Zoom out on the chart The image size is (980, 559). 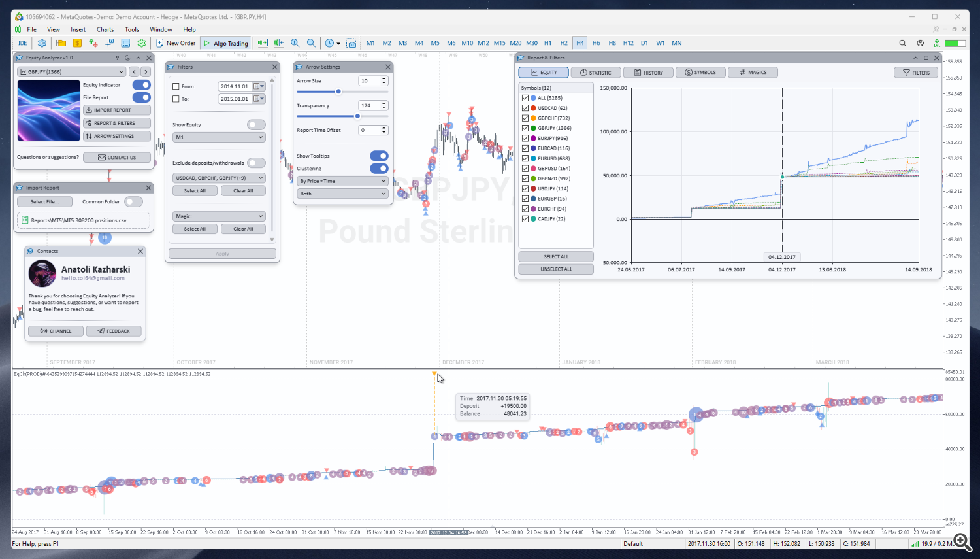pos(311,43)
